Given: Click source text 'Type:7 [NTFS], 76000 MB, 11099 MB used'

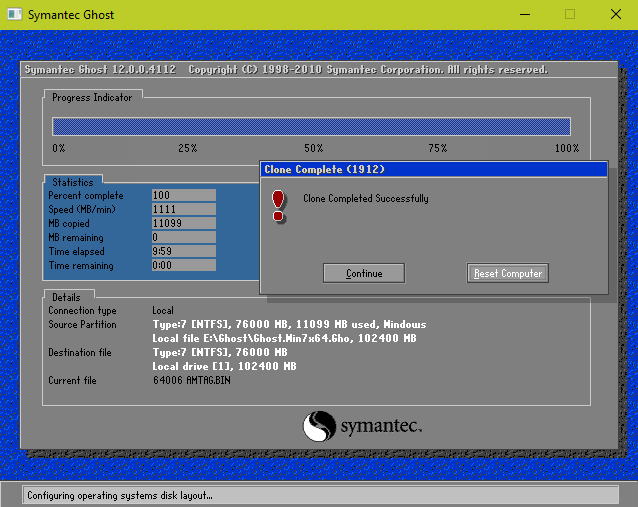Looking at the screenshot, I should [264, 324].
